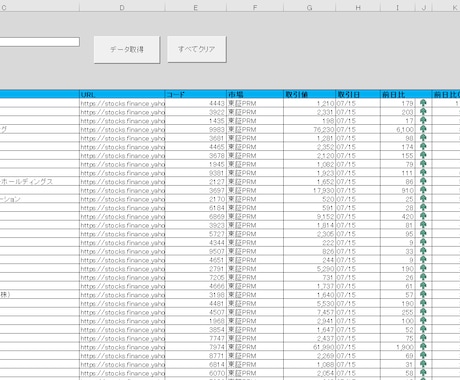Select the 前日比 value 910
Screen dimensions: 460x380
(398, 190)
